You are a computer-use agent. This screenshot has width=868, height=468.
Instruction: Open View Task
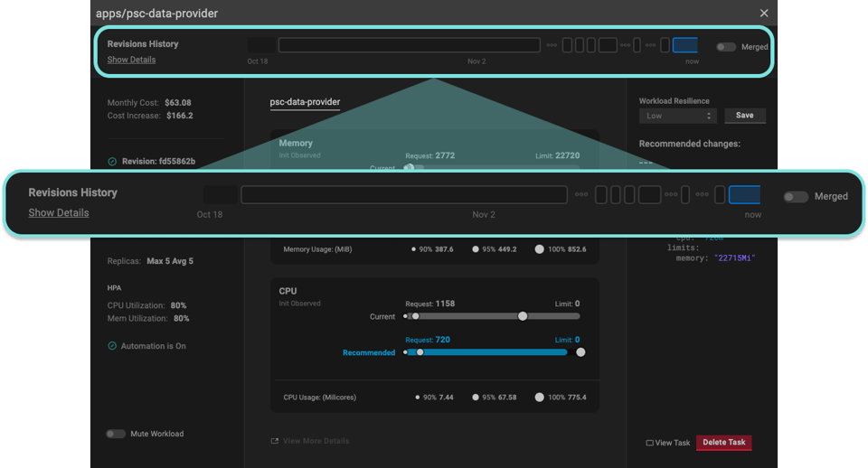pyautogui.click(x=673, y=443)
